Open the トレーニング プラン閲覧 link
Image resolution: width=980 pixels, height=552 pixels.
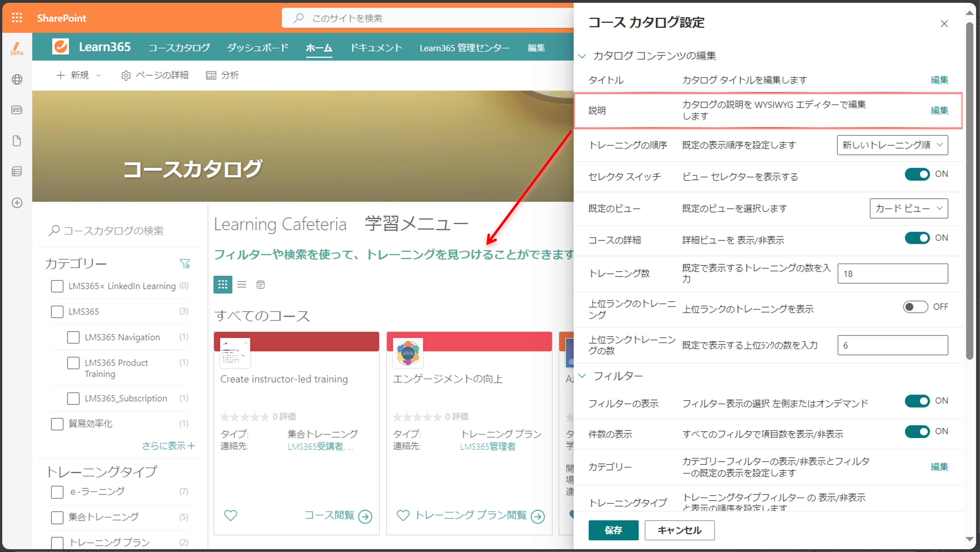[471, 515]
